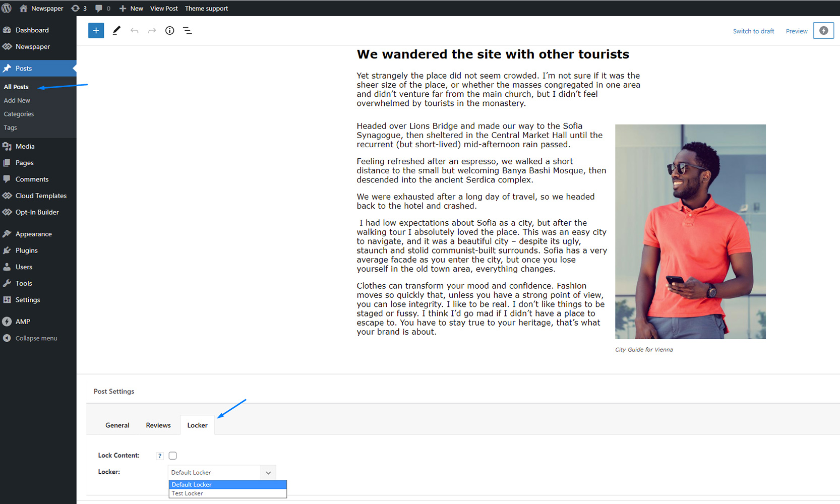This screenshot has height=504, width=840.
Task: Open Tags submenu item
Action: 11,128
